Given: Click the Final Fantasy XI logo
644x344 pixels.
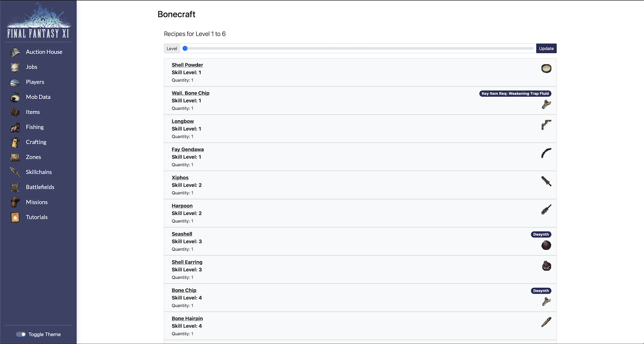Looking at the screenshot, I should click(x=38, y=21).
